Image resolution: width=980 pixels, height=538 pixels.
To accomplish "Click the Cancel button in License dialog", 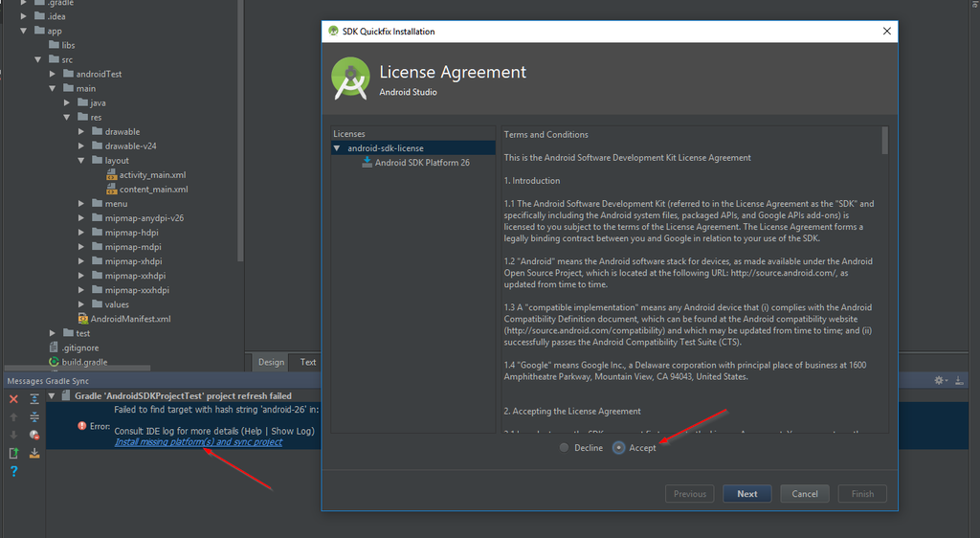I will 804,494.
